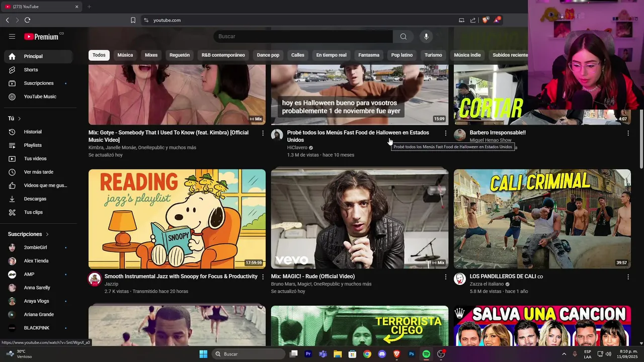Select the Reguetón filter chip
The image size is (644, 362).
pos(180,55)
